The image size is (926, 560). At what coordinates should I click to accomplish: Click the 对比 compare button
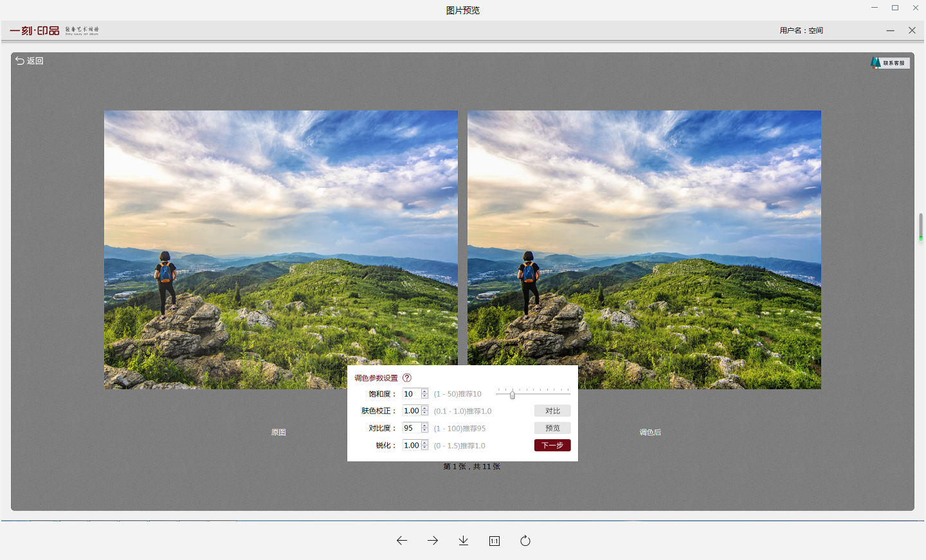(552, 411)
